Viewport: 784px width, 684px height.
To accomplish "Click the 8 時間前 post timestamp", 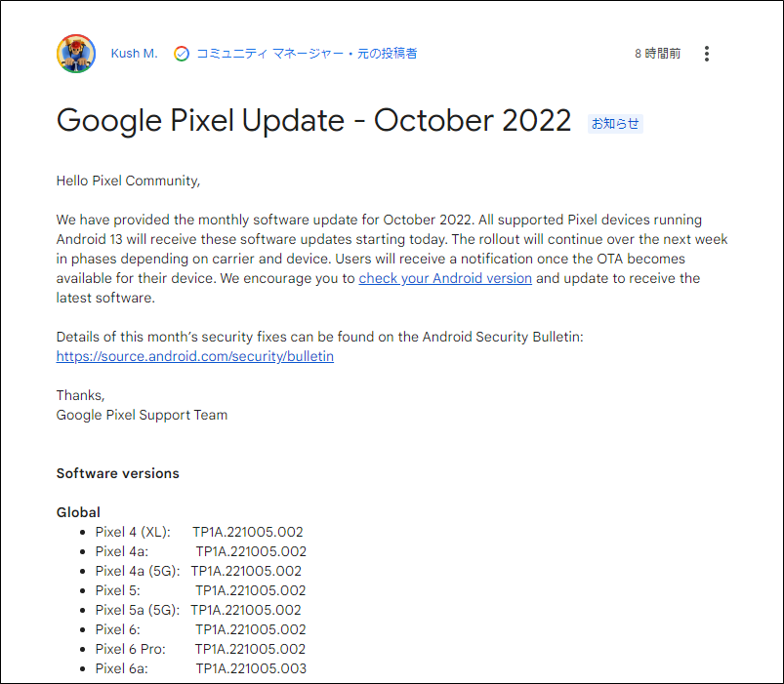I will pos(657,54).
